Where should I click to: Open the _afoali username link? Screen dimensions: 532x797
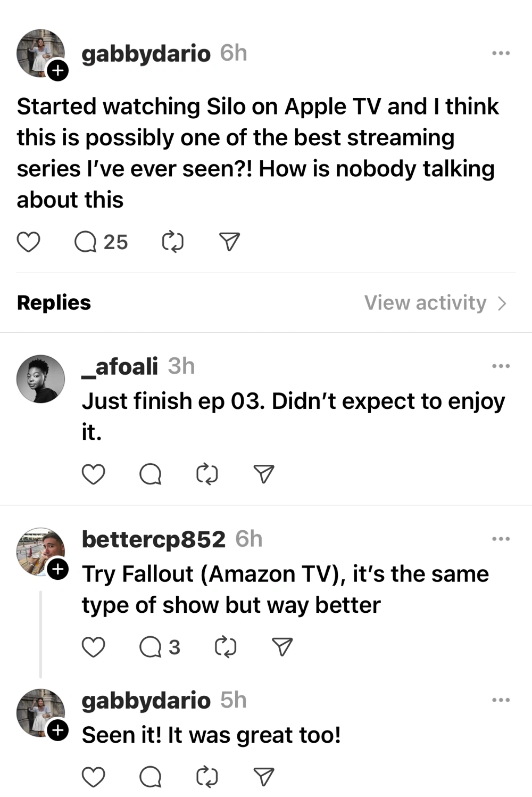pos(120,366)
